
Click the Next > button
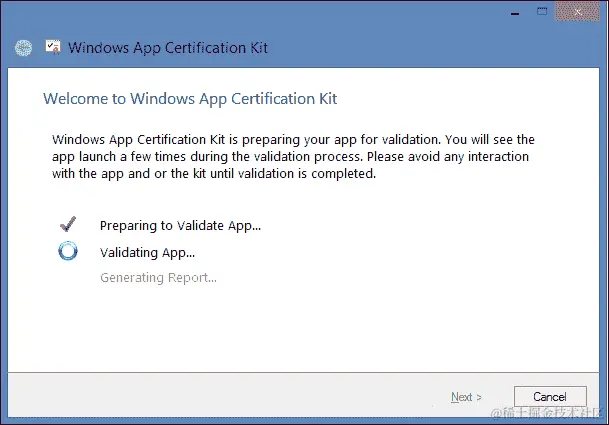466,397
